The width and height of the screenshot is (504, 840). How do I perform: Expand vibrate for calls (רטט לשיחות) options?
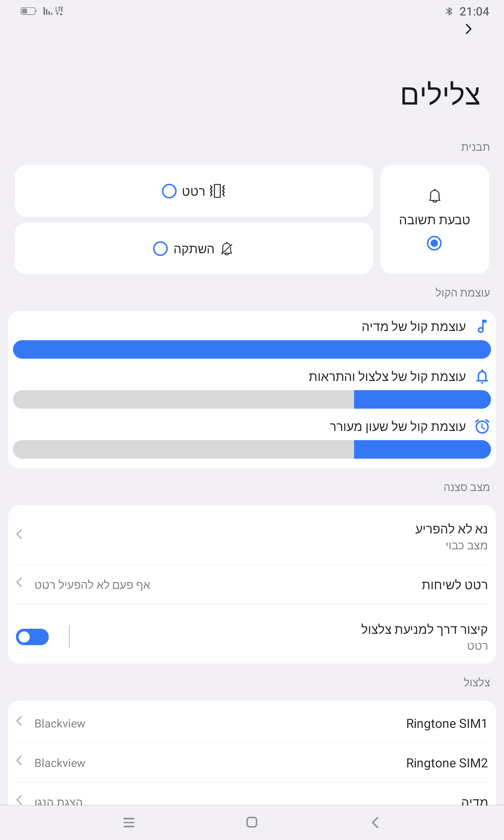[252, 585]
